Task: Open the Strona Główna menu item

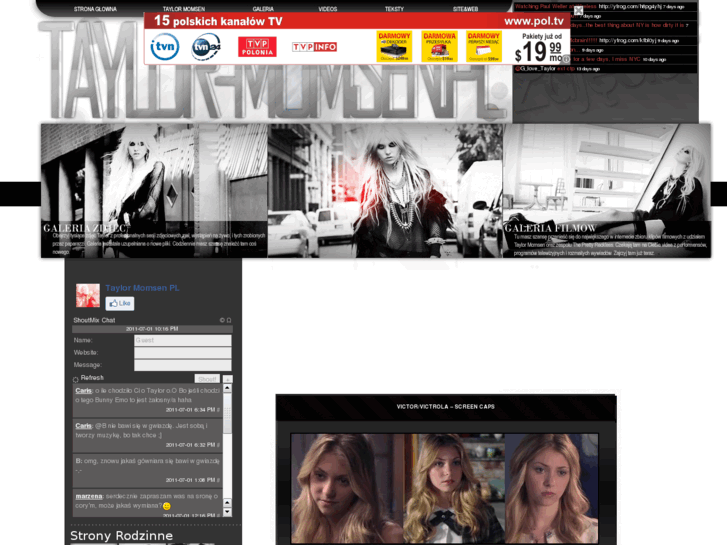Action: click(x=96, y=9)
